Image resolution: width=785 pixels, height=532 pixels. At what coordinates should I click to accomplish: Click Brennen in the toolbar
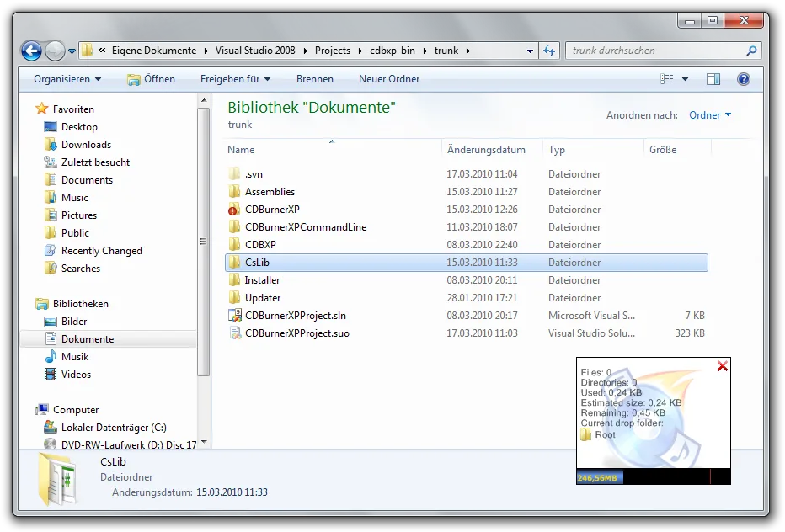314,79
